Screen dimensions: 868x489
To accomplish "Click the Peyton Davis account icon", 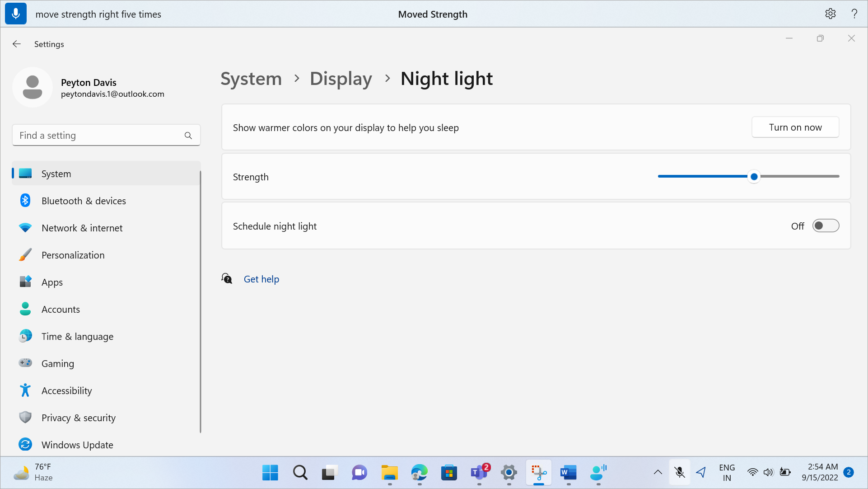I will tap(31, 87).
